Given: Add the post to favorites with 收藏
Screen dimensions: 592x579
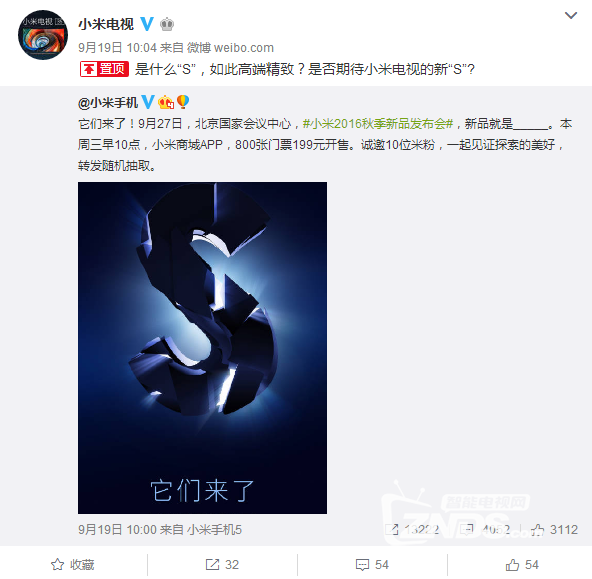Looking at the screenshot, I should pyautogui.click(x=72, y=565).
